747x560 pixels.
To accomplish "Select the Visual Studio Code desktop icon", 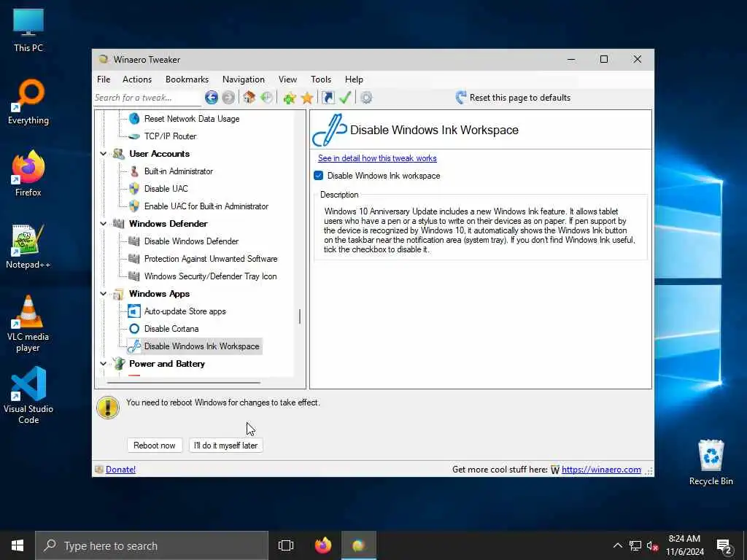I will pyautogui.click(x=28, y=395).
